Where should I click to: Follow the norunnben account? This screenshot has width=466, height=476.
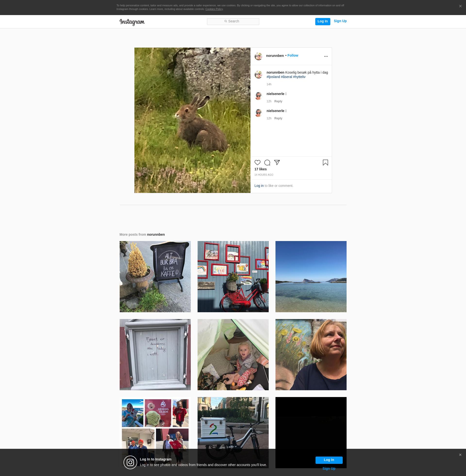292,56
